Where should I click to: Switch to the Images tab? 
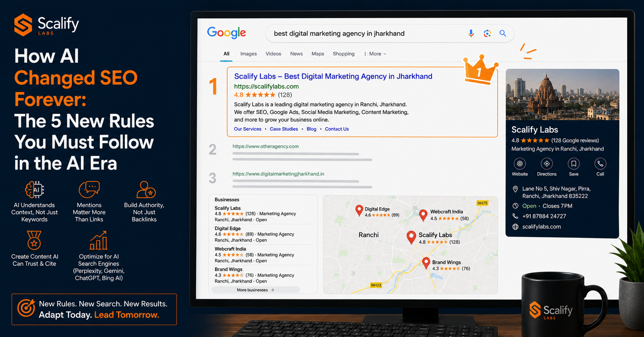(248, 54)
